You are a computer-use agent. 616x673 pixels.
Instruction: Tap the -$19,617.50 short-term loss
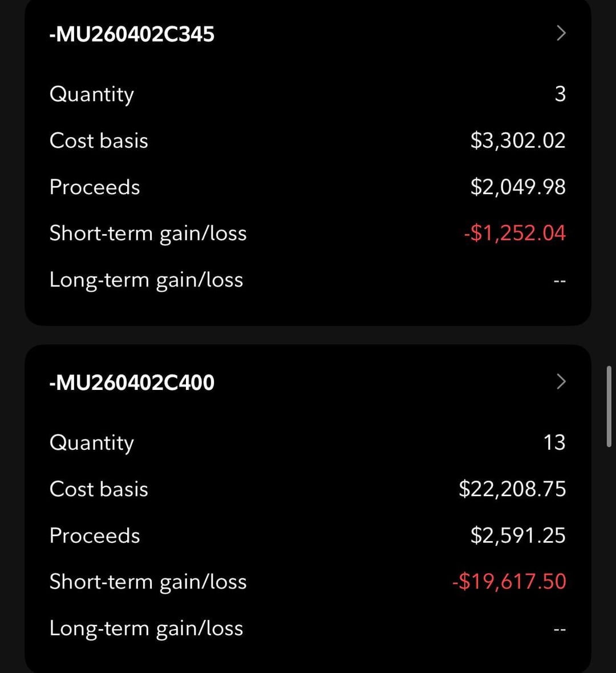click(x=509, y=582)
